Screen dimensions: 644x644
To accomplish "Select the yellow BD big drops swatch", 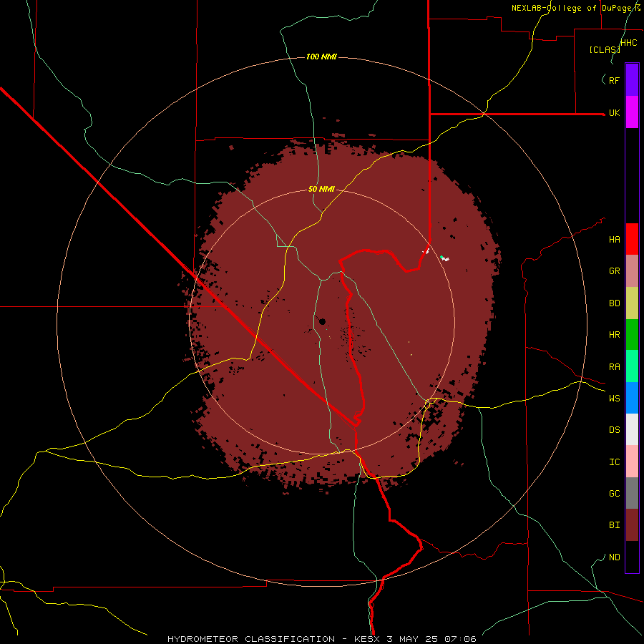I will (632, 303).
